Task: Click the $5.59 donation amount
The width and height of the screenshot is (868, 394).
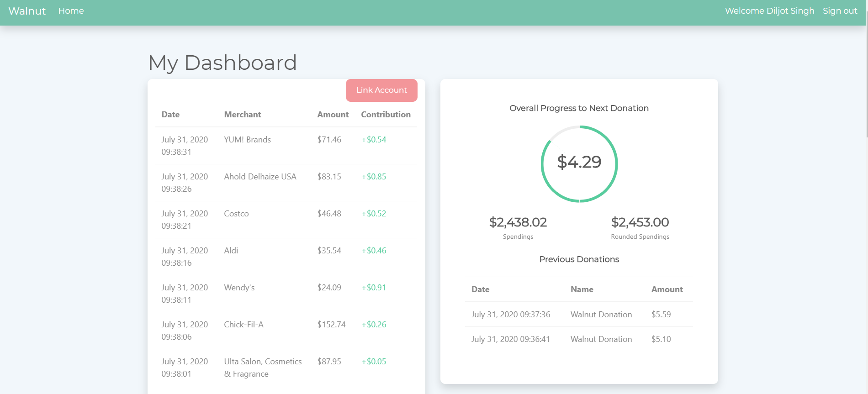Action: click(x=661, y=315)
